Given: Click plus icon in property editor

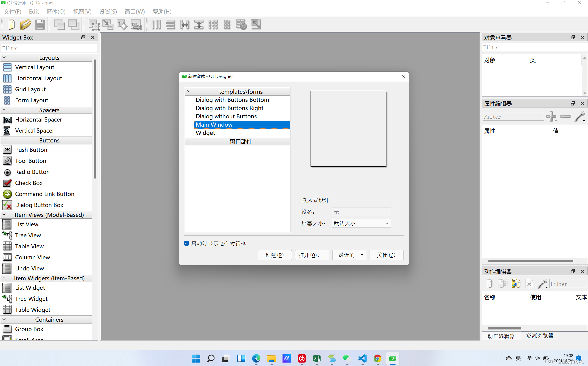Looking at the screenshot, I should click(x=551, y=117).
